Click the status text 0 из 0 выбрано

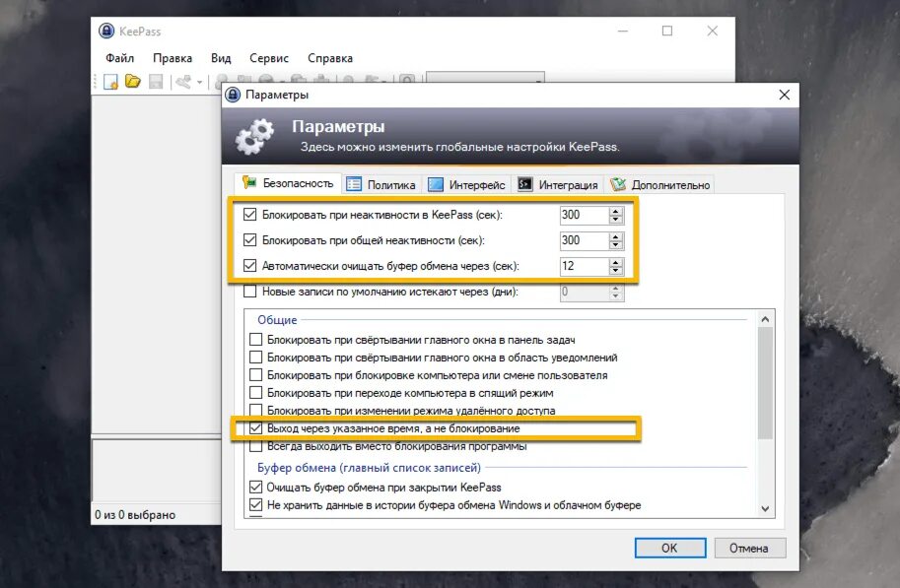(x=135, y=514)
